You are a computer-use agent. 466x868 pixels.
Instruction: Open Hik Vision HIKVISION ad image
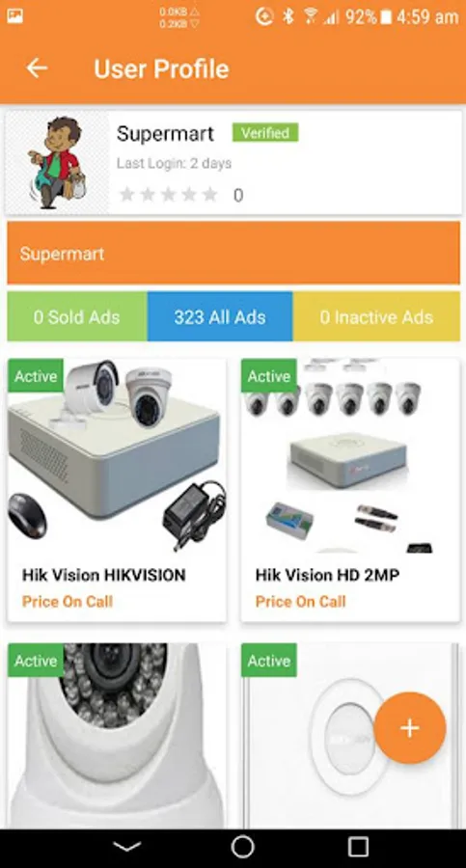117,456
